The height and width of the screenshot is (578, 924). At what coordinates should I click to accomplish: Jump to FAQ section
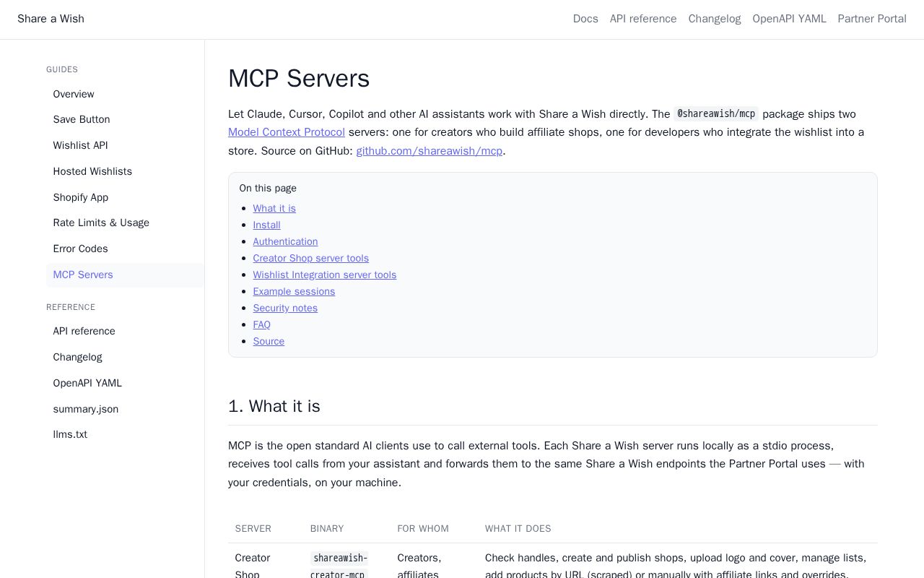pos(261,324)
